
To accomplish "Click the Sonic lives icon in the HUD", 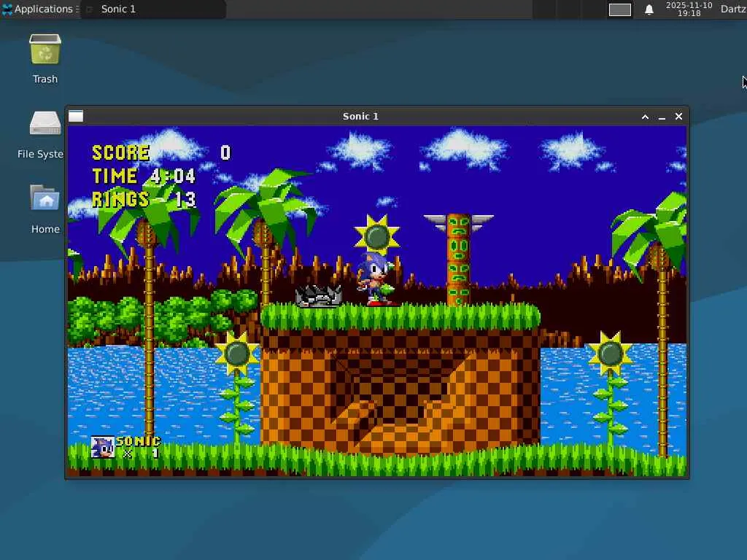I will [x=102, y=447].
